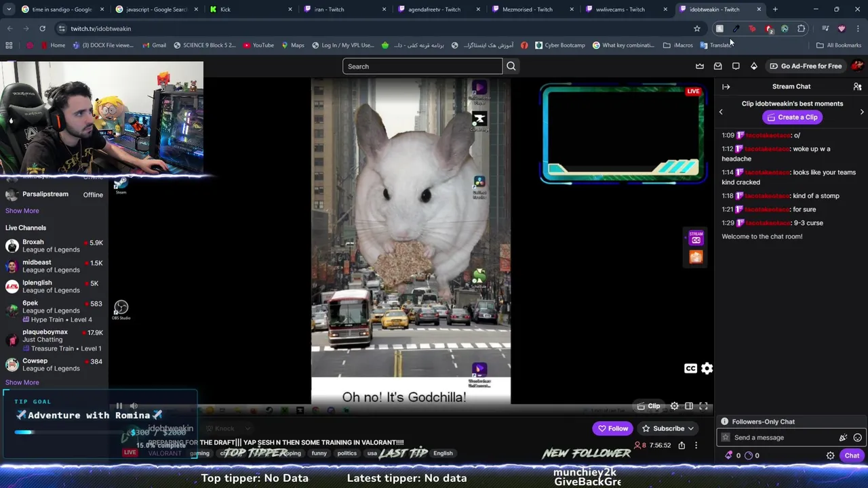The width and height of the screenshot is (868, 488).
Task: Click the politics stream tag
Action: pos(347,453)
